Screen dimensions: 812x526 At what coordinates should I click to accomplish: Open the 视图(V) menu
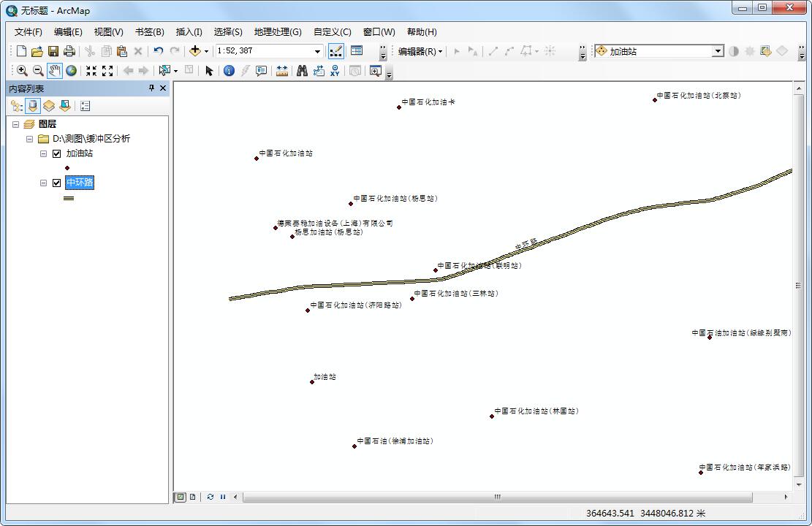point(108,32)
